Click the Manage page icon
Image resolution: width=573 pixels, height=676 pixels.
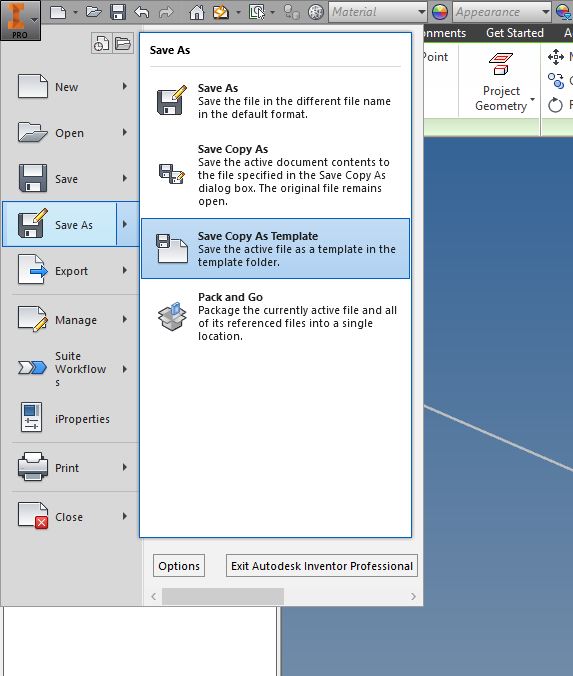[33, 318]
